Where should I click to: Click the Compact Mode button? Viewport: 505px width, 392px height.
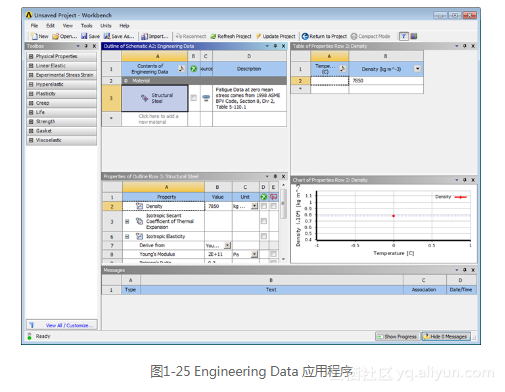[x=370, y=36]
